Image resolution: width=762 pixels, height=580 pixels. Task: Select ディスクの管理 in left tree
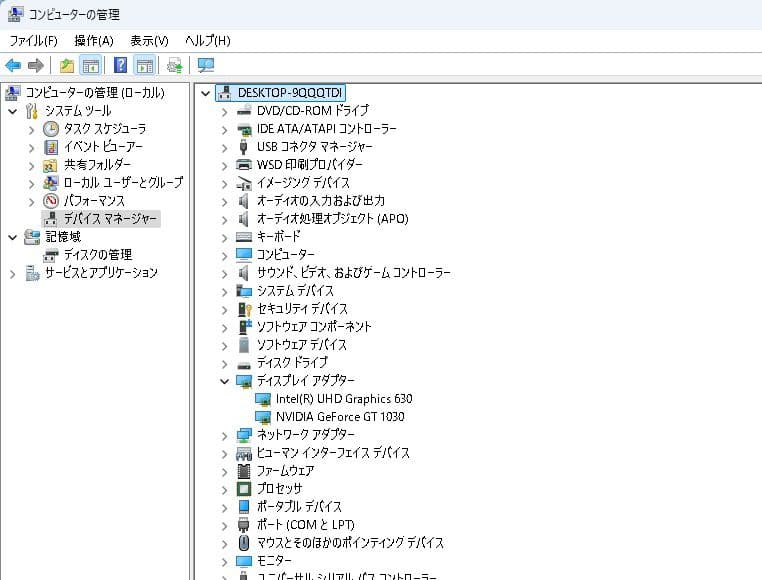click(x=98, y=255)
